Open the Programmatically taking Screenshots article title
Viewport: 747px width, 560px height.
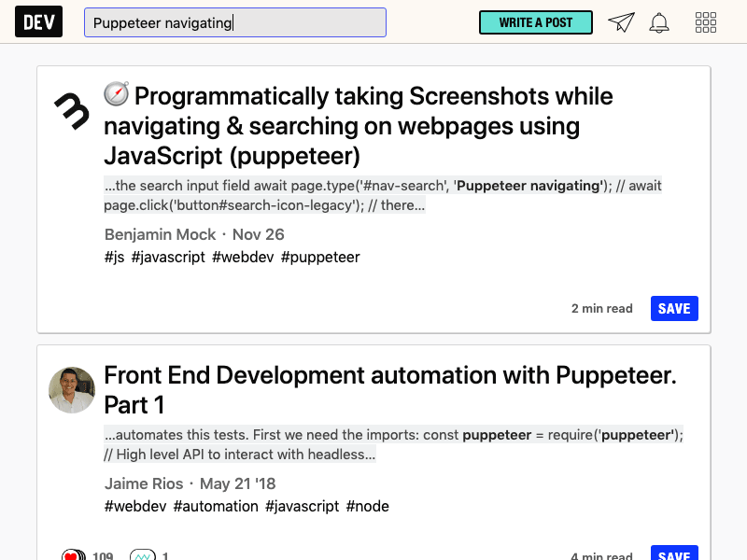pos(359,126)
